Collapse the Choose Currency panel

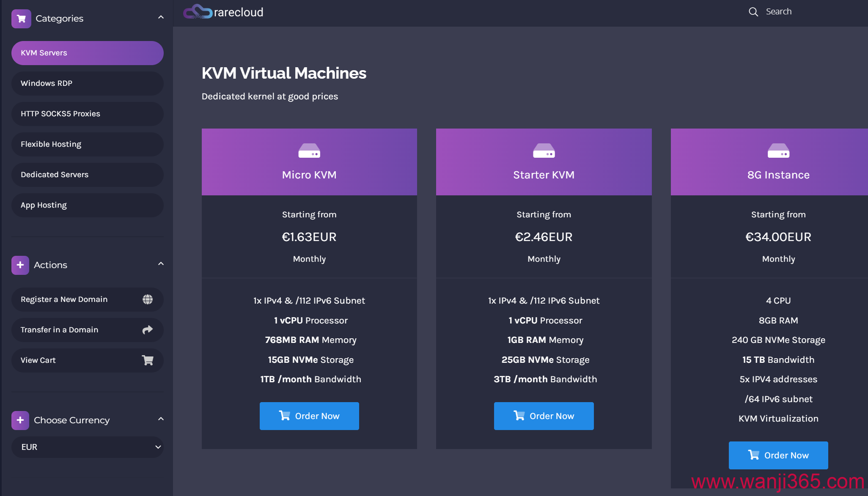point(161,419)
